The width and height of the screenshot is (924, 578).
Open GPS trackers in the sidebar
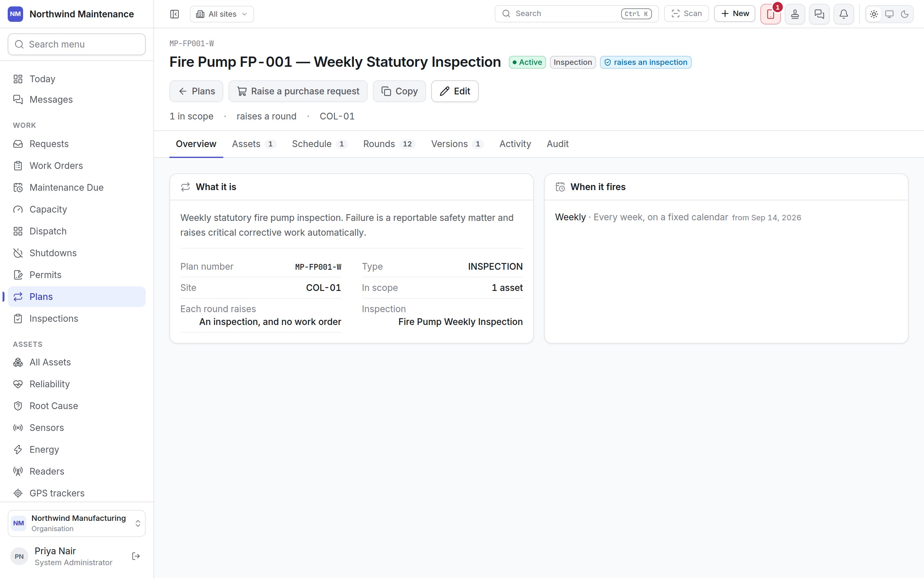tap(77, 493)
